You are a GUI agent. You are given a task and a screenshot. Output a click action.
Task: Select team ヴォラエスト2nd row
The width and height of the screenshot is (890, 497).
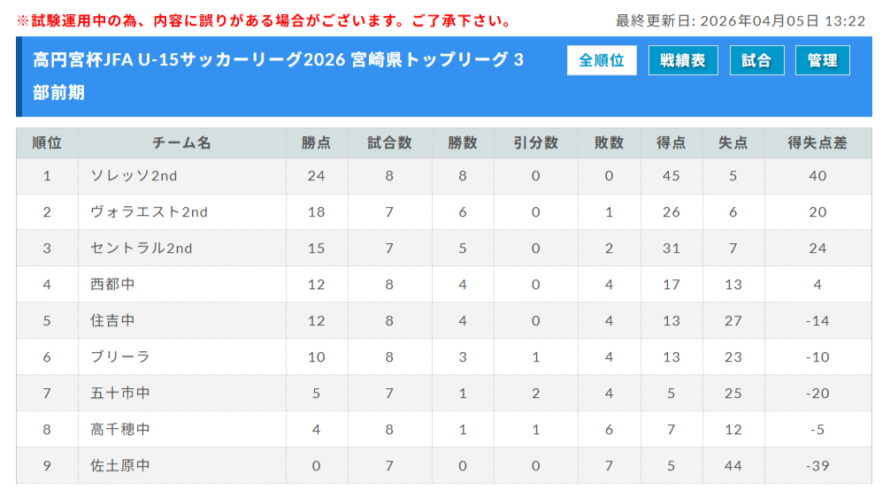pyautogui.click(x=149, y=212)
